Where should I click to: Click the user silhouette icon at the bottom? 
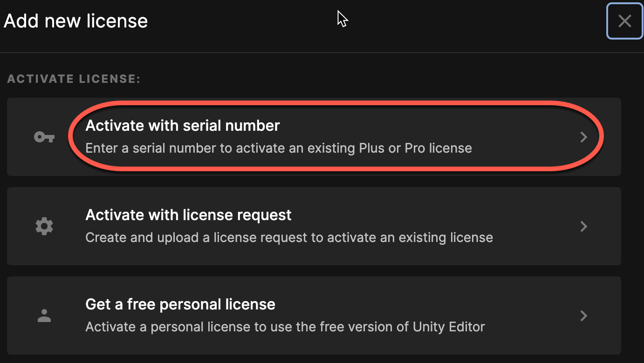click(x=44, y=316)
